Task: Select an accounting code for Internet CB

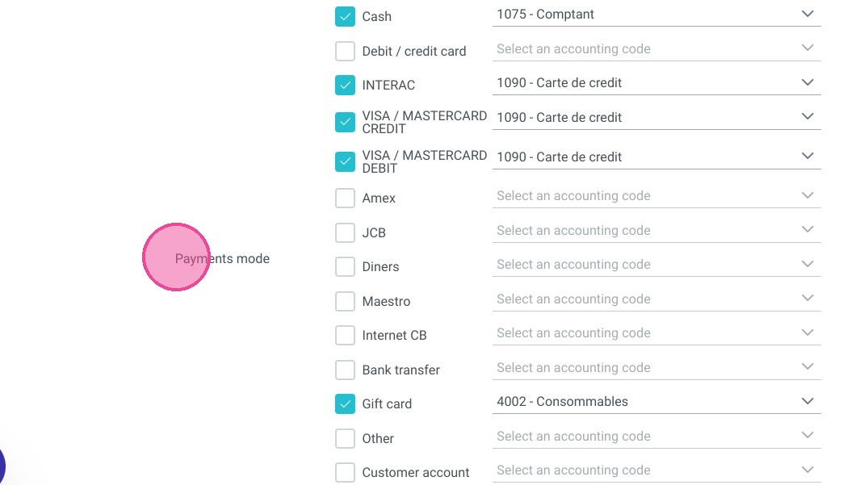Action: [656, 333]
